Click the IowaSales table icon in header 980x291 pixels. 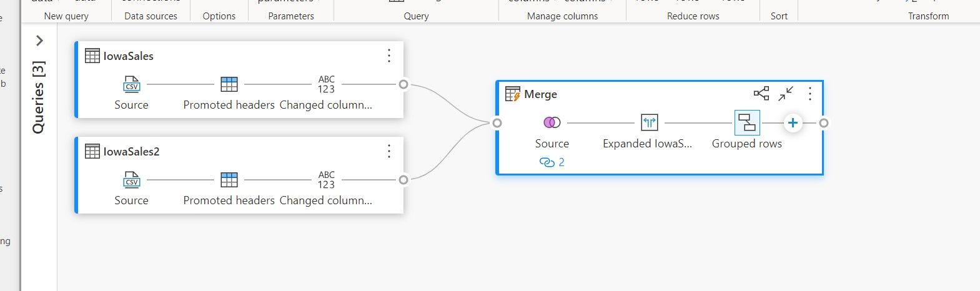[92, 56]
